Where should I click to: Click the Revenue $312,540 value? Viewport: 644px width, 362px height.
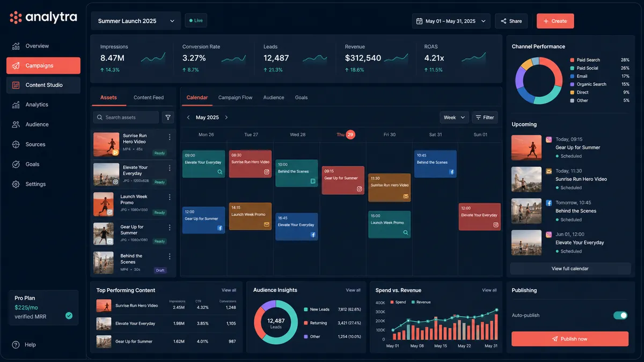363,58
